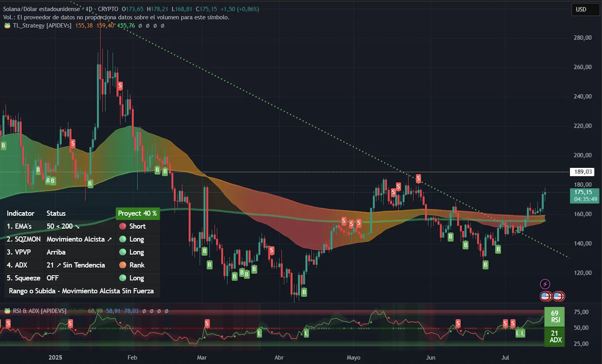
Task: Click the orange Rank status dot in ADX row
Action: 123,265
